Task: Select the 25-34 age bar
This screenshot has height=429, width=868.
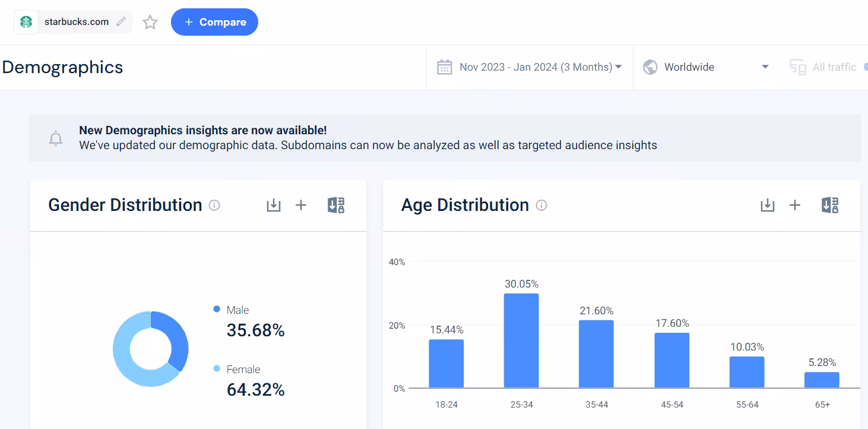Action: 521,340
